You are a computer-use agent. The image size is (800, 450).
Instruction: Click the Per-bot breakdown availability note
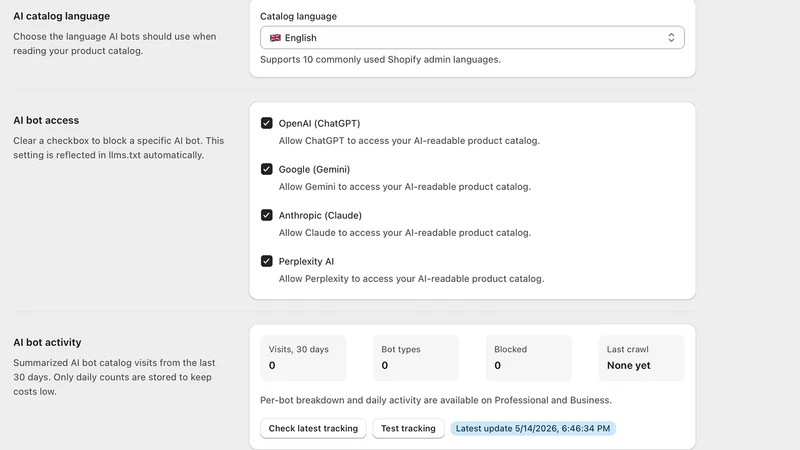[436, 400]
